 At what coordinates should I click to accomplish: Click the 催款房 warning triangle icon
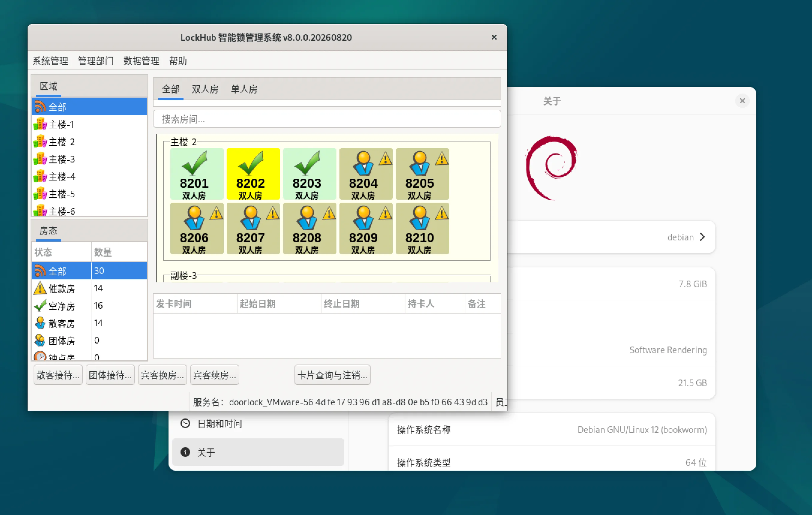point(40,288)
